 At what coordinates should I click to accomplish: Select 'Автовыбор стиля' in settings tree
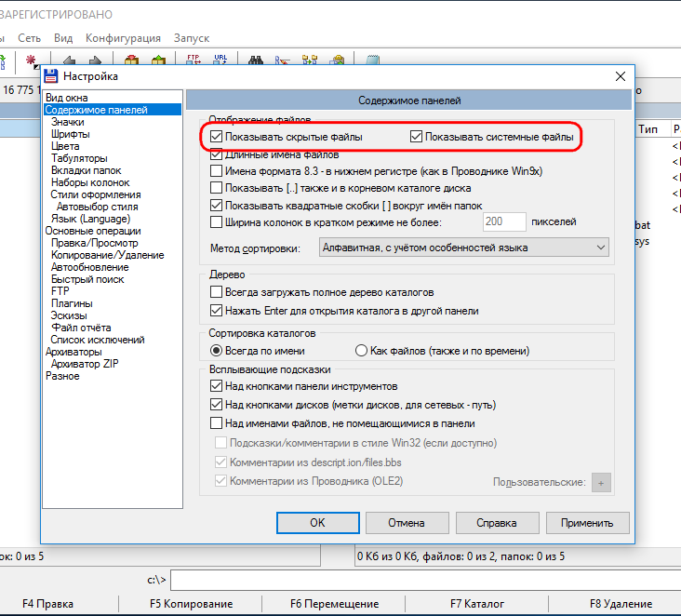[x=98, y=207]
